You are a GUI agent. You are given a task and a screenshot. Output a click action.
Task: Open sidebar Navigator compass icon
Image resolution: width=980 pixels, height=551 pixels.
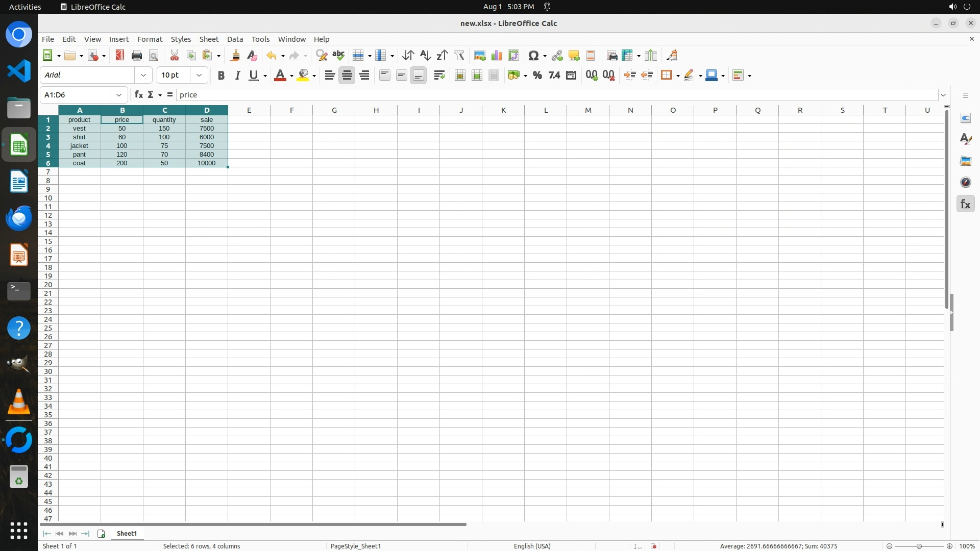965,183
